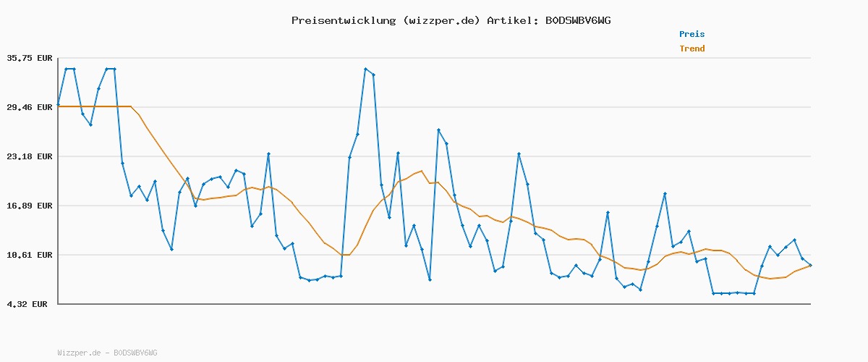Click the orange trend line's mid-chart peak
The height and width of the screenshot is (362, 868).
tap(421, 171)
